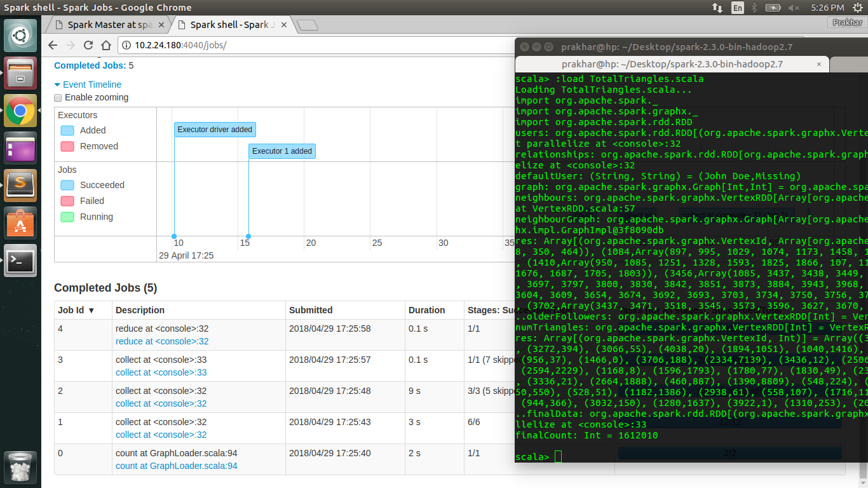Open job 1 collect at <console>:32 link
The width and height of the screenshot is (868, 488).
tap(161, 435)
